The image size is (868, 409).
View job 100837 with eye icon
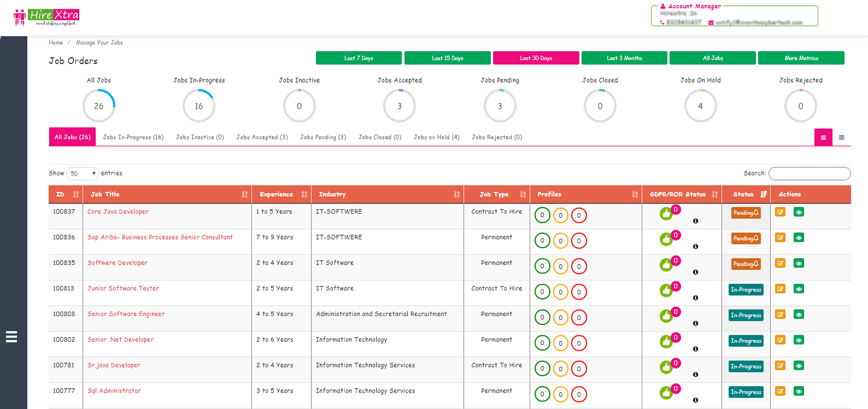click(799, 212)
